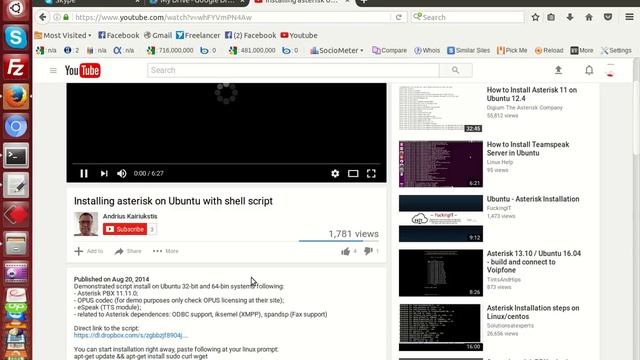This screenshot has height=360, width=640.
Task: Open a new browser tab
Action: pos(364,2)
